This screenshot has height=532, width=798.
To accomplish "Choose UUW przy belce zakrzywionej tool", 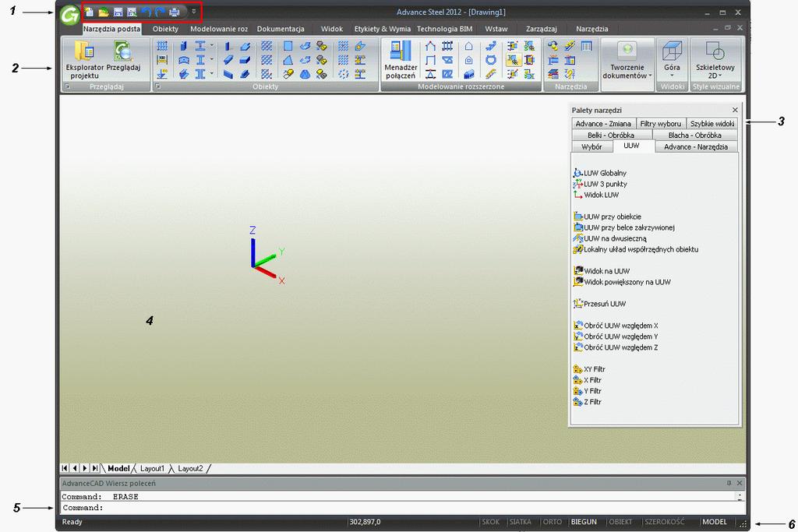I will [x=624, y=227].
